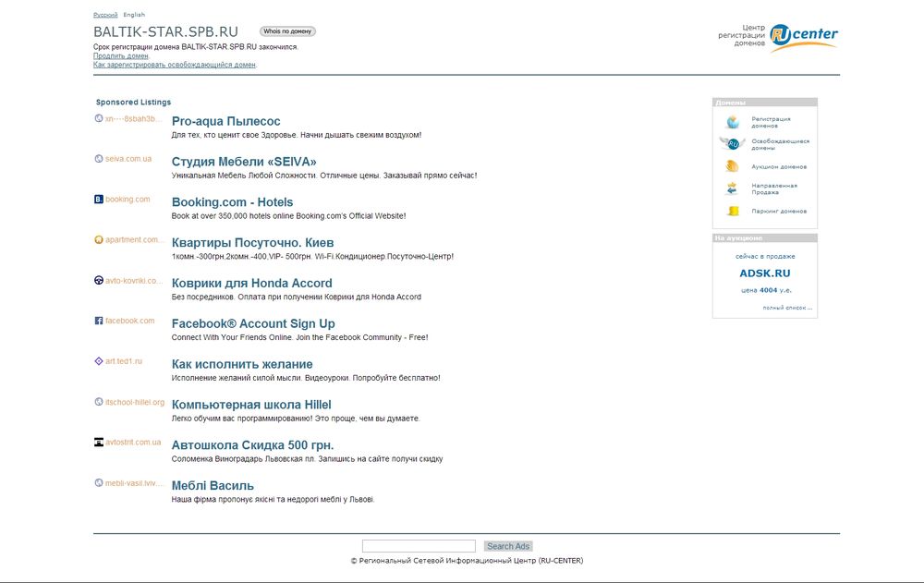Click цена 4004 у.е. text
Image resolution: width=924 pixels, height=583 pixels.
tap(766, 290)
